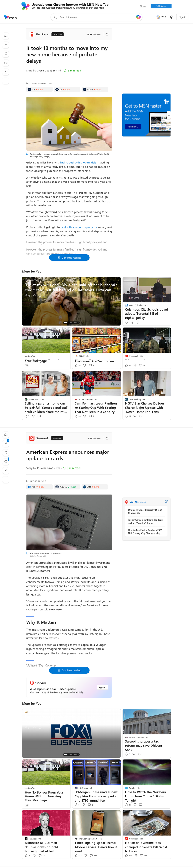Open Copilot icon in search bar
This screenshot has height=868, width=193.
tap(138, 17)
